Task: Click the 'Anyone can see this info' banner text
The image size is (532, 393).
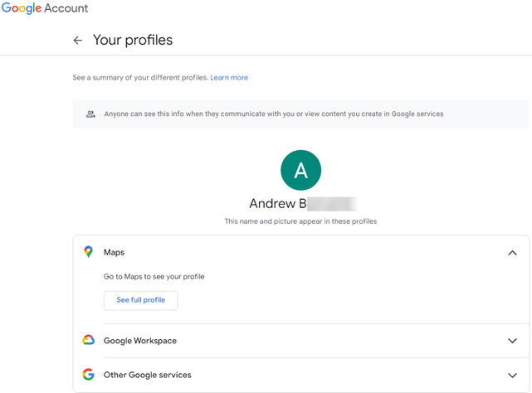Action: pos(274,114)
